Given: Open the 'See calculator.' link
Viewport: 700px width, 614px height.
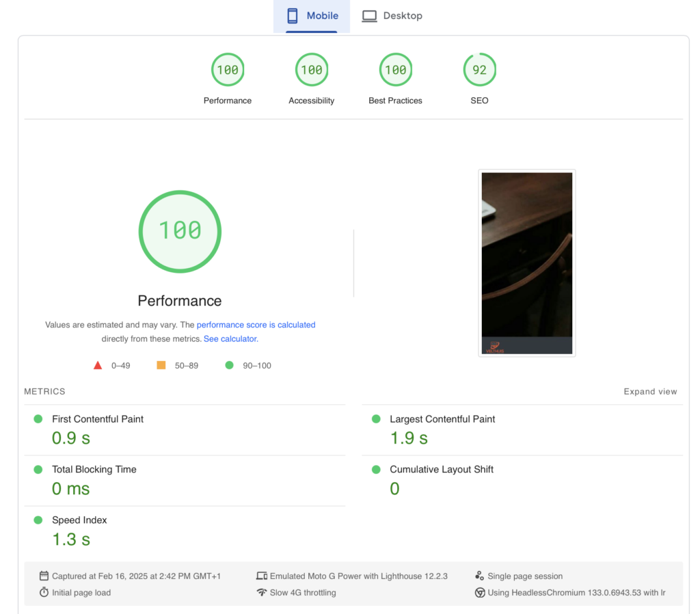Looking at the screenshot, I should (x=231, y=339).
